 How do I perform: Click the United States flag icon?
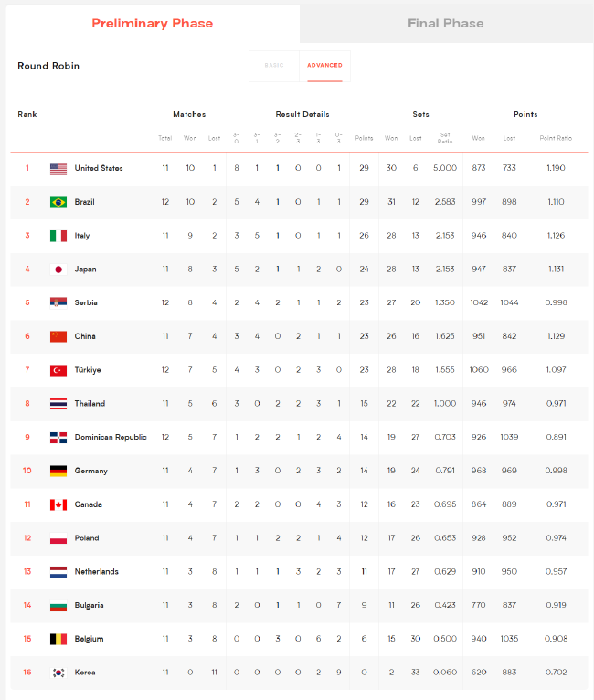[58, 168]
